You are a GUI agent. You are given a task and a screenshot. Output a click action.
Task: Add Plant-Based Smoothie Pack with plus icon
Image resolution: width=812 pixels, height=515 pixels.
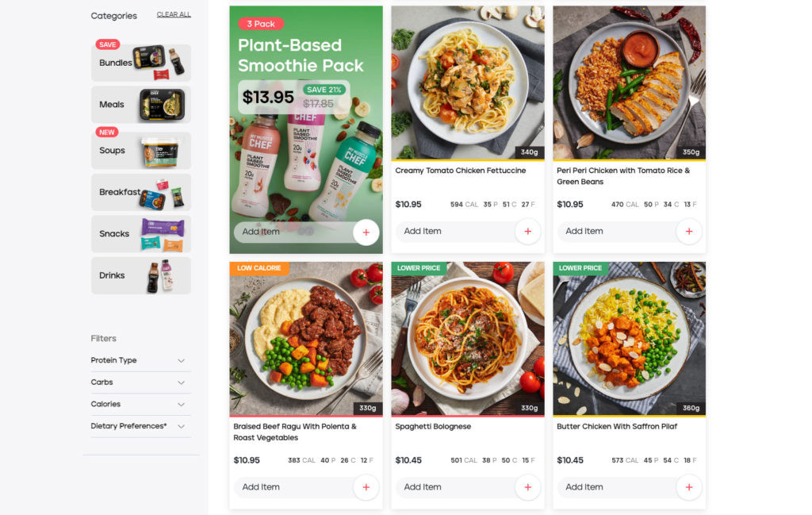click(366, 233)
